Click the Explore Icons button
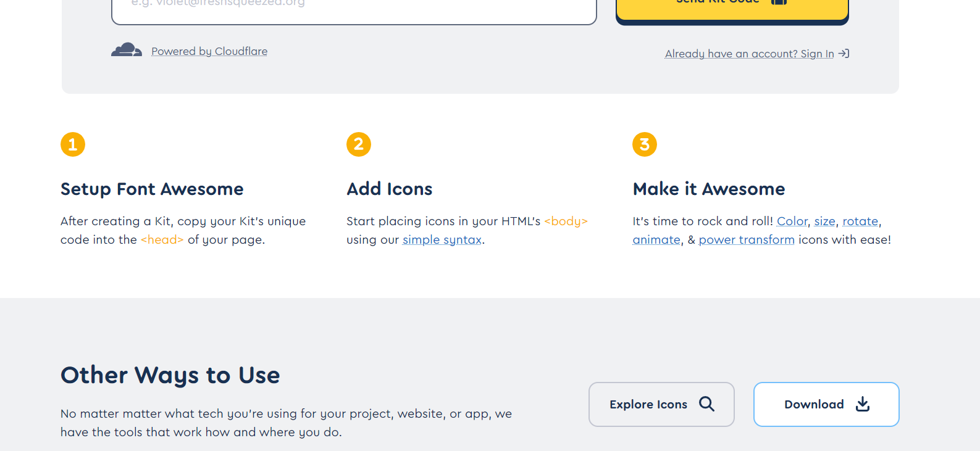 tap(661, 404)
